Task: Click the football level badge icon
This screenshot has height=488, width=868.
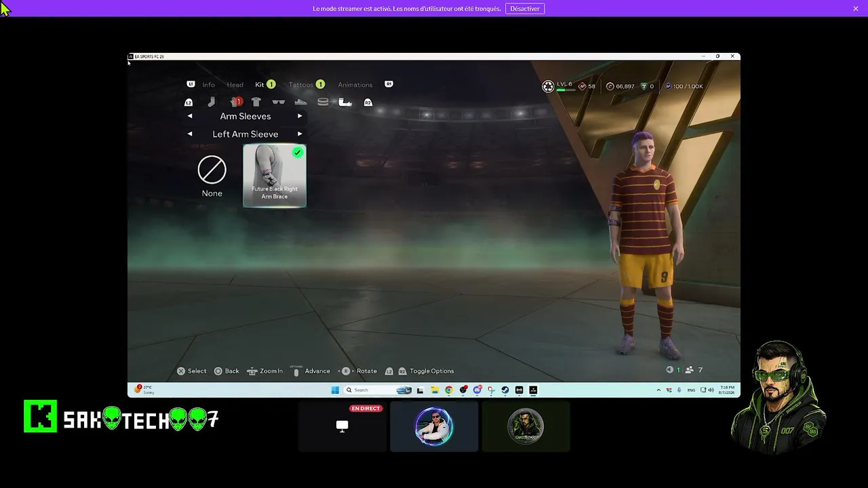Action: pyautogui.click(x=548, y=86)
